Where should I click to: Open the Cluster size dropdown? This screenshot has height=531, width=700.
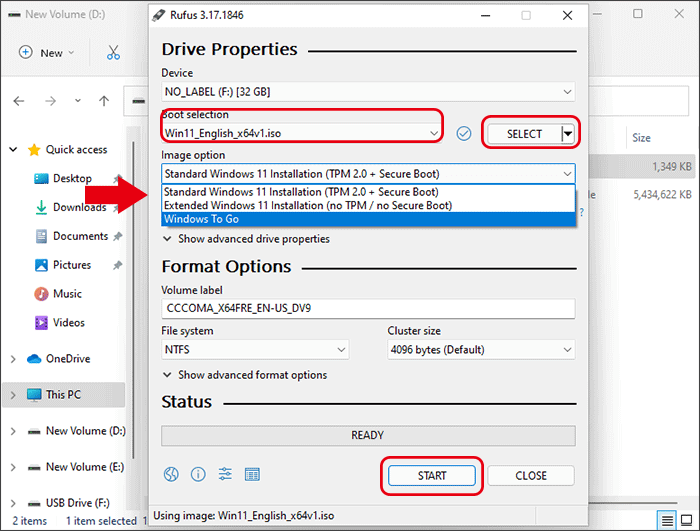tap(481, 350)
